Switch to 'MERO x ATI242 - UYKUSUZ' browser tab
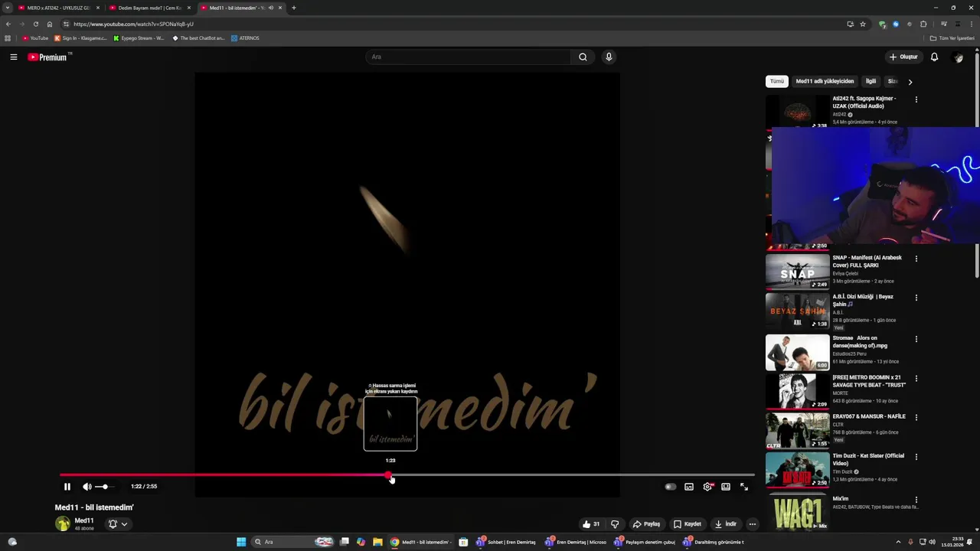This screenshot has height=551, width=980. pyautogui.click(x=58, y=8)
